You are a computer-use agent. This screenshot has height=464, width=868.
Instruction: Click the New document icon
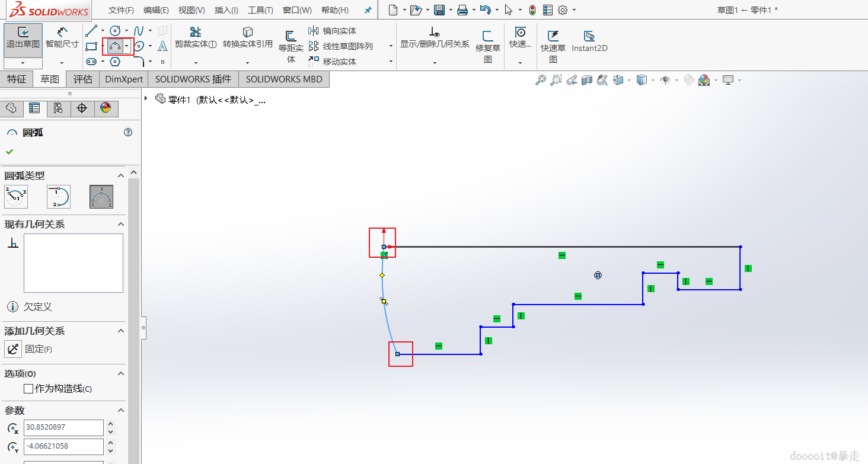393,10
